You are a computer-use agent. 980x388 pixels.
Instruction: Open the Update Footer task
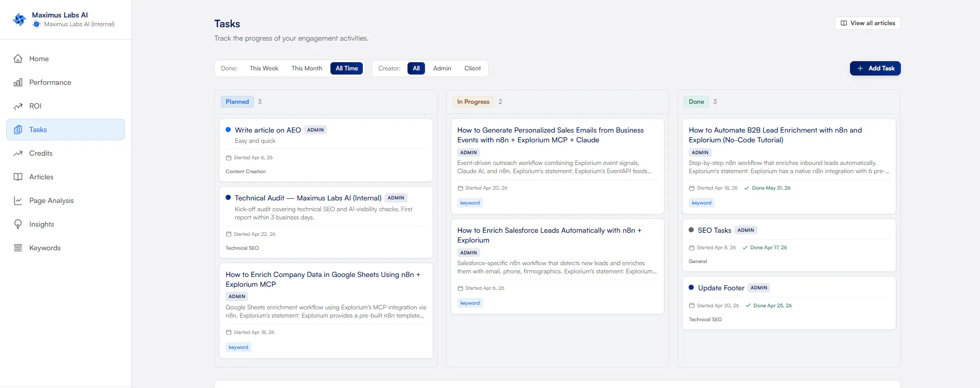pos(789,303)
